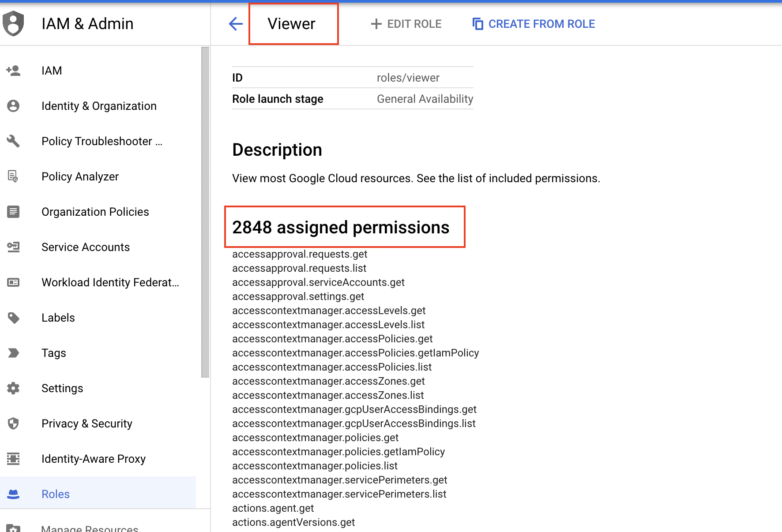Click the 2848 assigned permissions heading
Image resolution: width=782 pixels, height=532 pixels.
341,228
